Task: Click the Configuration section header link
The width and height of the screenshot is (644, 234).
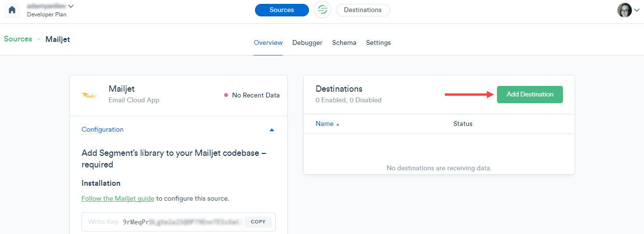Action: pos(103,130)
